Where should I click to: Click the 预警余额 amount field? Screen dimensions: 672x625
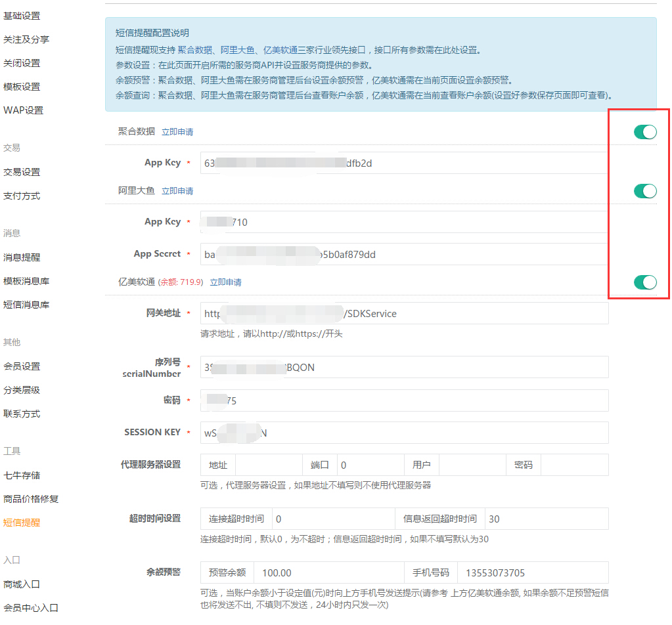coord(328,573)
